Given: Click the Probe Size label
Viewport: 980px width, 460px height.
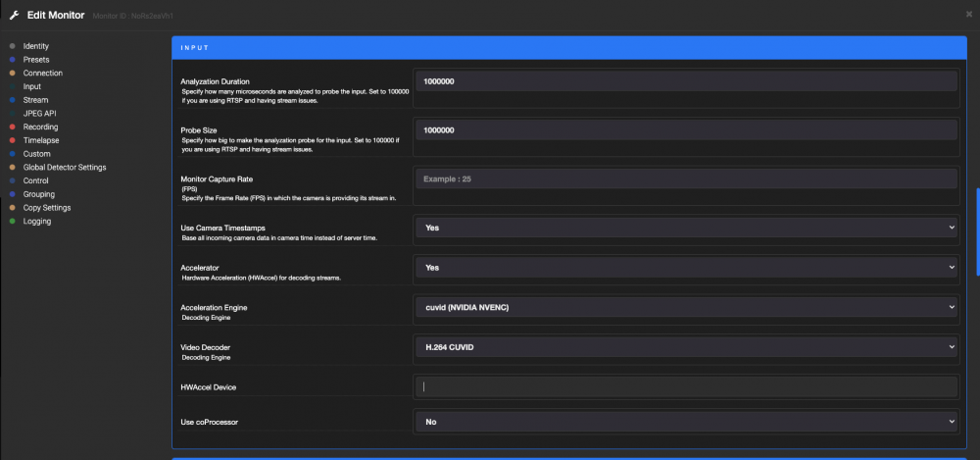Looking at the screenshot, I should click(x=199, y=130).
